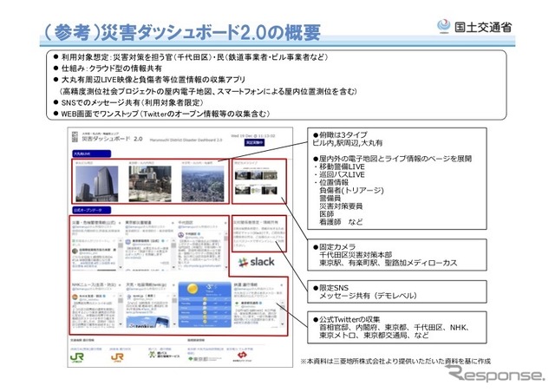Screen dimensions: 555x392
Task: Click the NHK生活・防災 account avatar
Action: 75,297
